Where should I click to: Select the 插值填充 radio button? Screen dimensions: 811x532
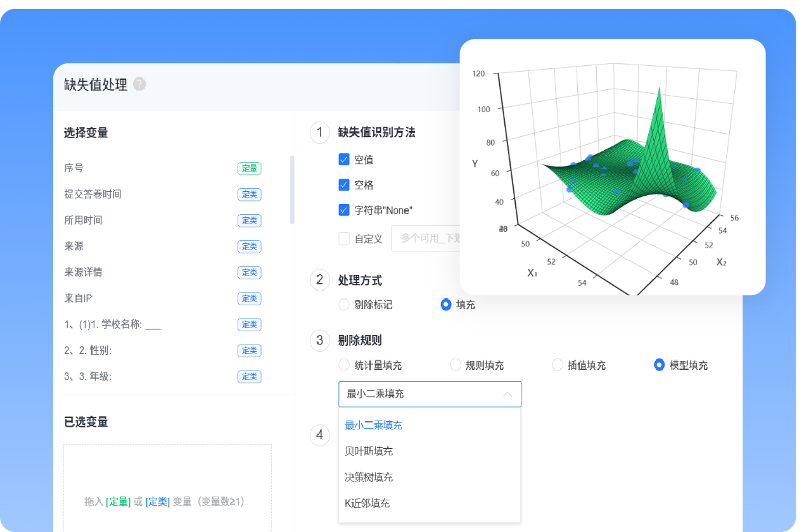tap(558, 365)
